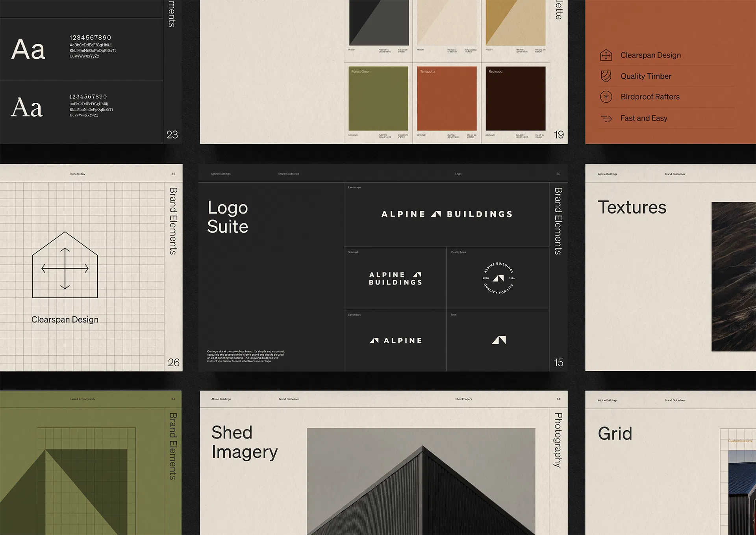
Task: Click the landscape Alpine Buildings logo
Action: [447, 214]
